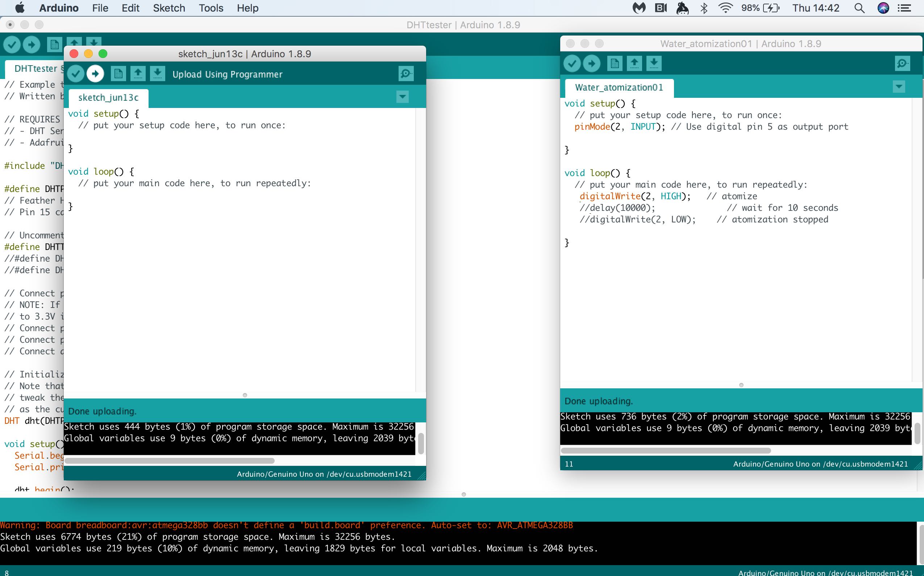Click 'Upload Using Programmer' toolbar label

228,74
